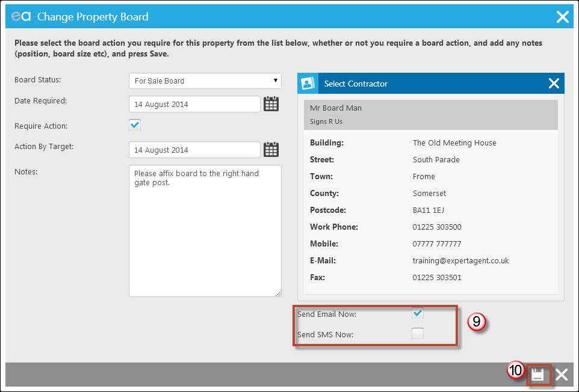
Task: Untick the Require Action checkbox
Action: [x=135, y=124]
